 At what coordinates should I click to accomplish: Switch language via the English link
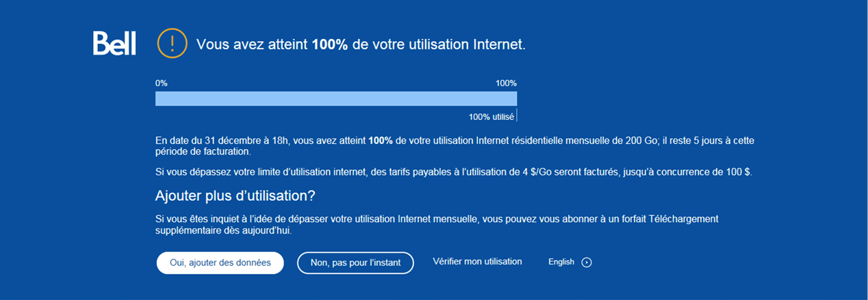(x=561, y=262)
